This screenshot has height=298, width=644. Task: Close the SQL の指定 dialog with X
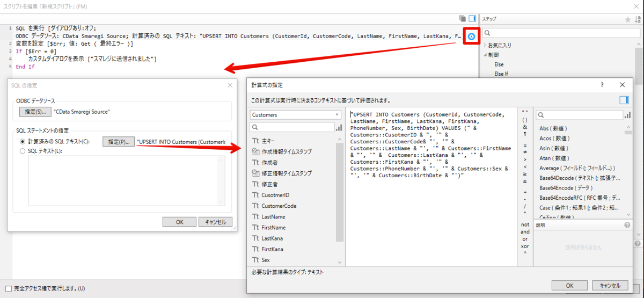click(230, 85)
